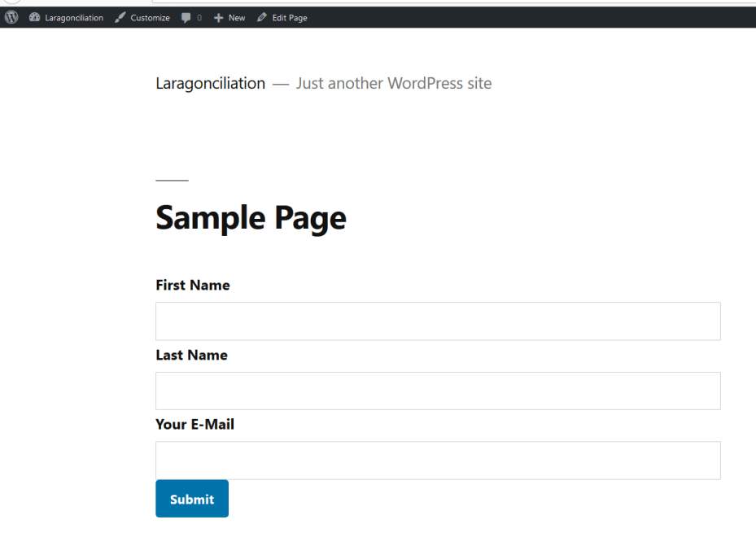Click the WordPress logo in the admin bar
The height and width of the screenshot is (546, 756).
pos(11,17)
